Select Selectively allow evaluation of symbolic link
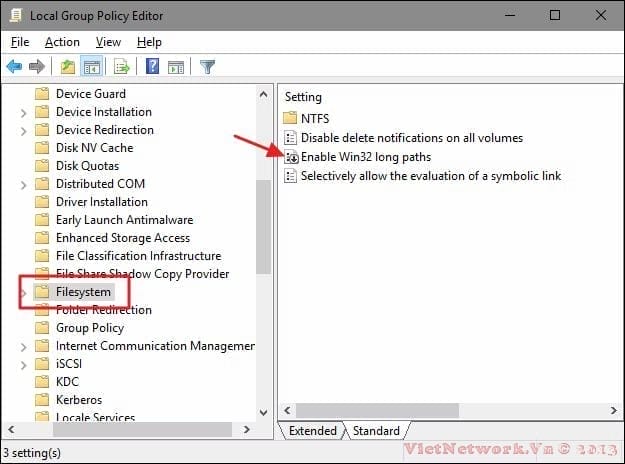Screen dimensions: 625x464 click(x=431, y=176)
